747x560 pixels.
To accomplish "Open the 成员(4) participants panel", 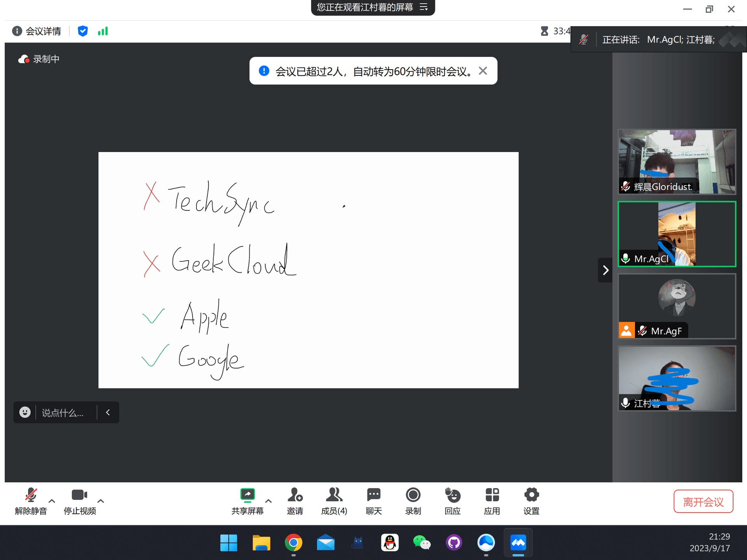I will (334, 502).
